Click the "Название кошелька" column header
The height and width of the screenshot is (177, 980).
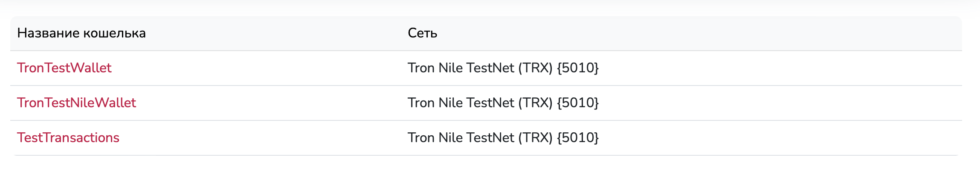(81, 33)
